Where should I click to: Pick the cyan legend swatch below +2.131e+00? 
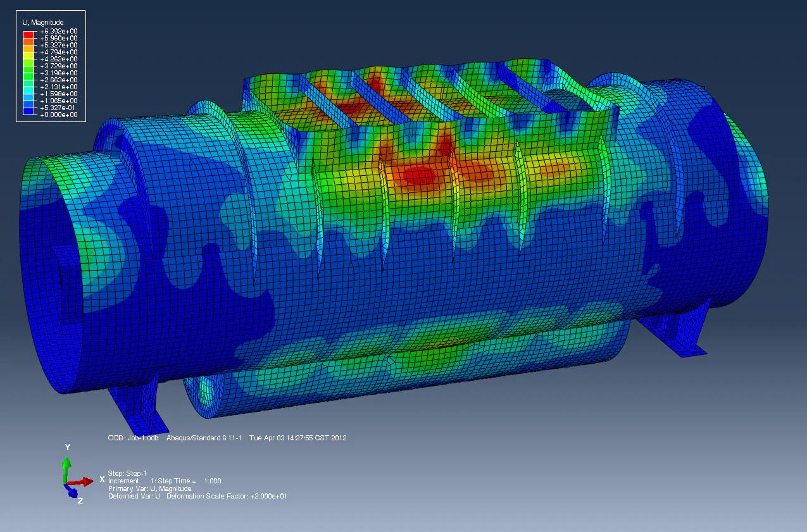pos(28,90)
